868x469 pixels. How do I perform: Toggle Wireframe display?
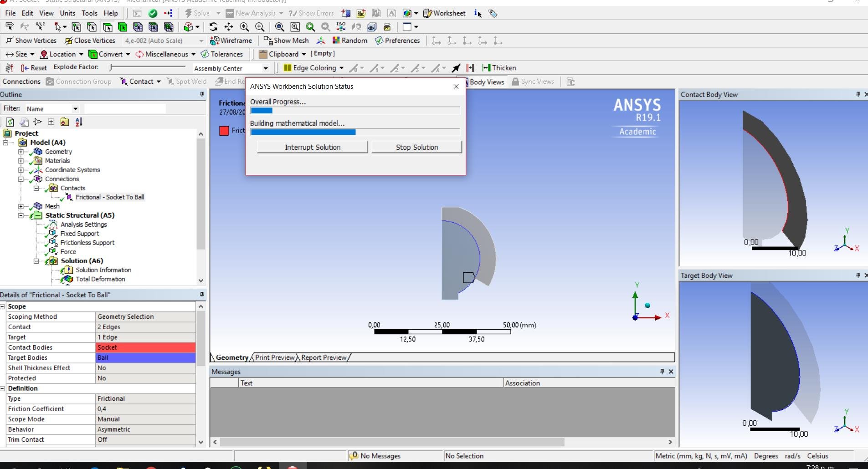coord(231,41)
